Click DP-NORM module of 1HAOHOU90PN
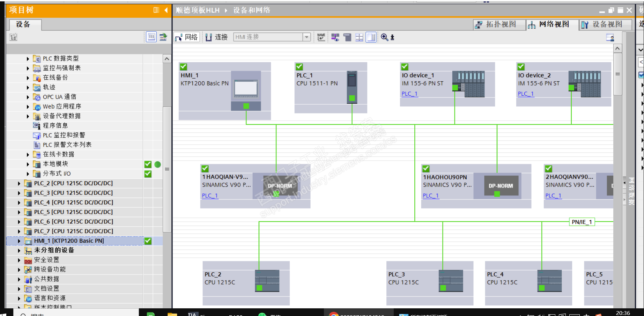Viewport: 644px width, 316px height. [501, 186]
